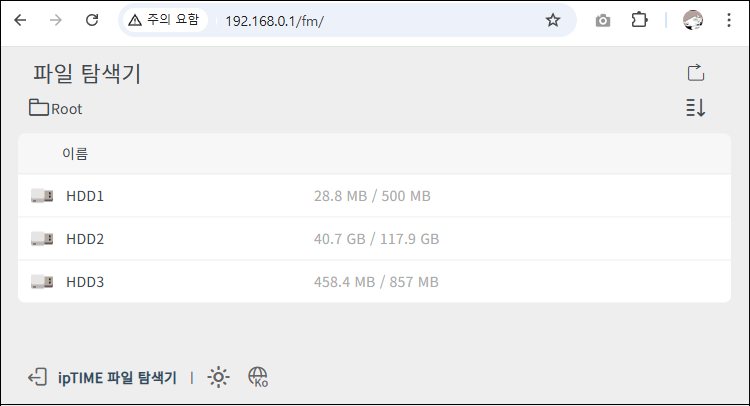Image resolution: width=750 pixels, height=406 pixels.
Task: Reload the page with refresh icon
Action: tap(92, 20)
